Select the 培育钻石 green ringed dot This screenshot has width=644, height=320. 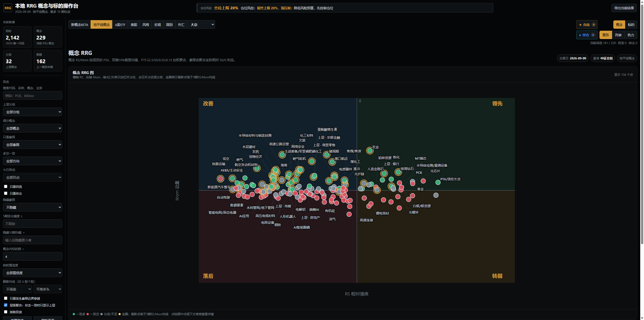pyautogui.click(x=398, y=172)
